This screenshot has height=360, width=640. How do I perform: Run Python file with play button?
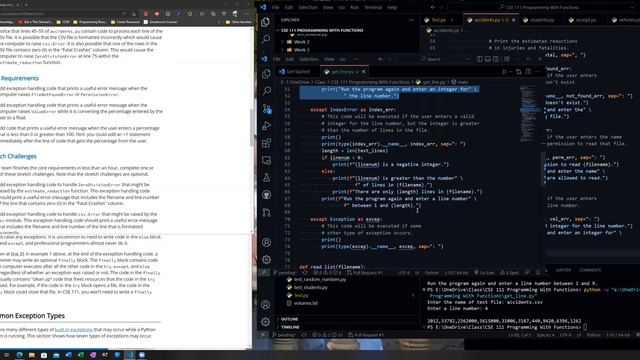click(x=504, y=72)
